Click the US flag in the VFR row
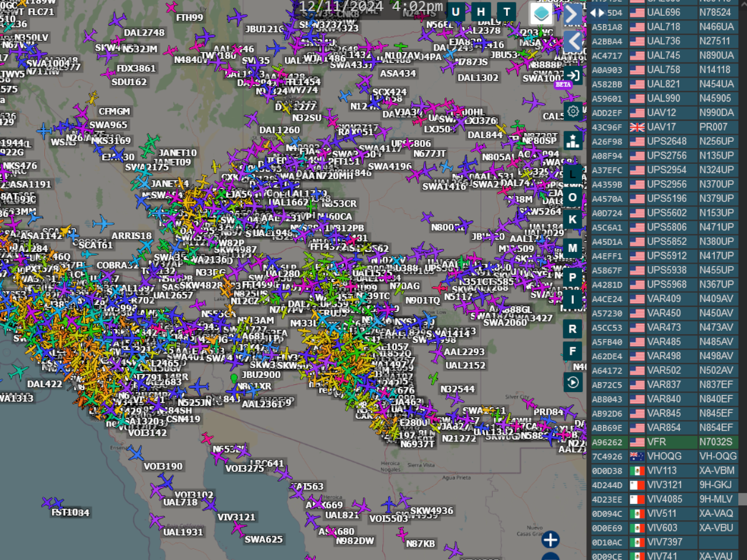The image size is (747, 560). point(637,442)
